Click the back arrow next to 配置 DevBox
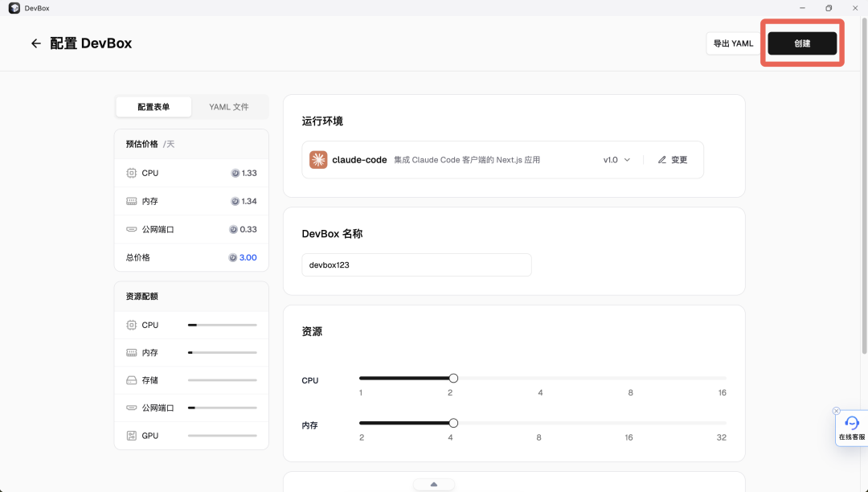The width and height of the screenshot is (868, 492). click(x=36, y=43)
